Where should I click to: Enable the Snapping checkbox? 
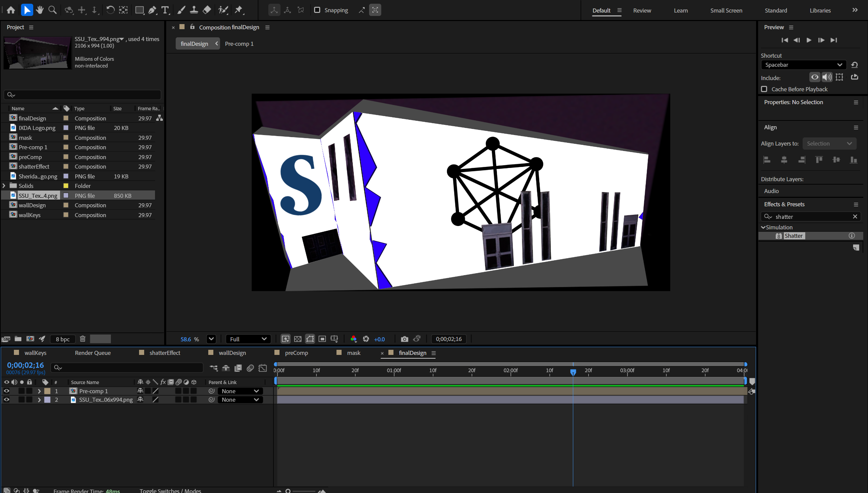pos(317,10)
